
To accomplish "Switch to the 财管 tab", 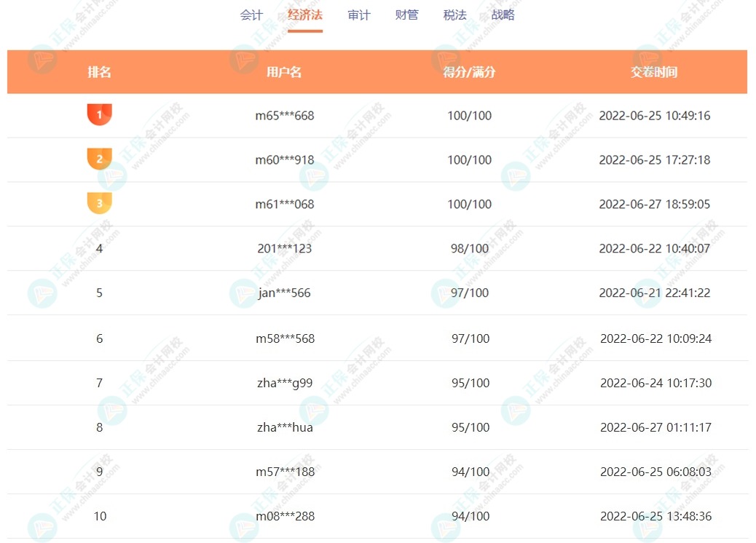I will pos(407,15).
